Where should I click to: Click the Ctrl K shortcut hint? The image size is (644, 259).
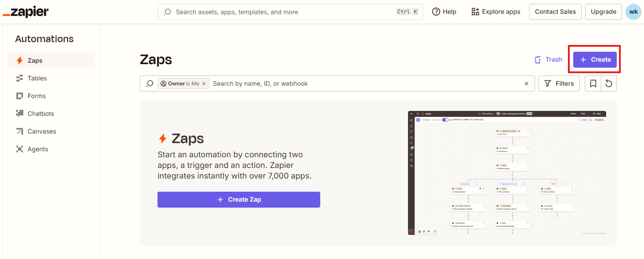point(408,12)
